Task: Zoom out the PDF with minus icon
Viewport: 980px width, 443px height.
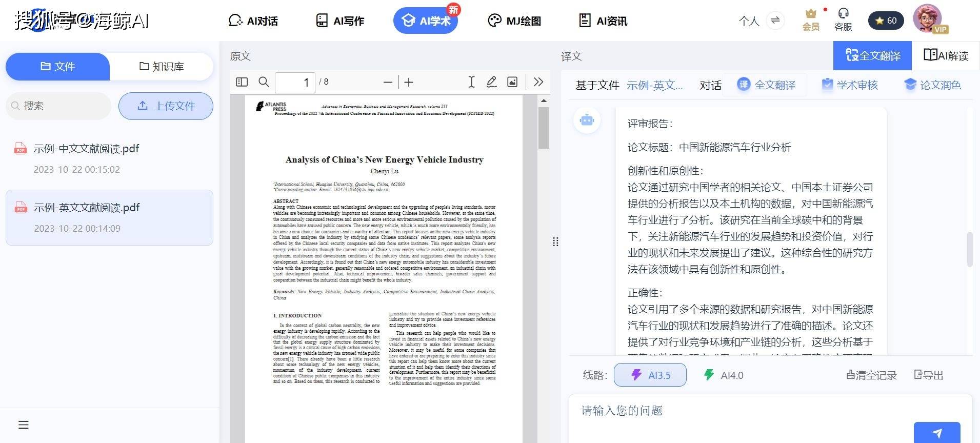Action: (x=388, y=82)
